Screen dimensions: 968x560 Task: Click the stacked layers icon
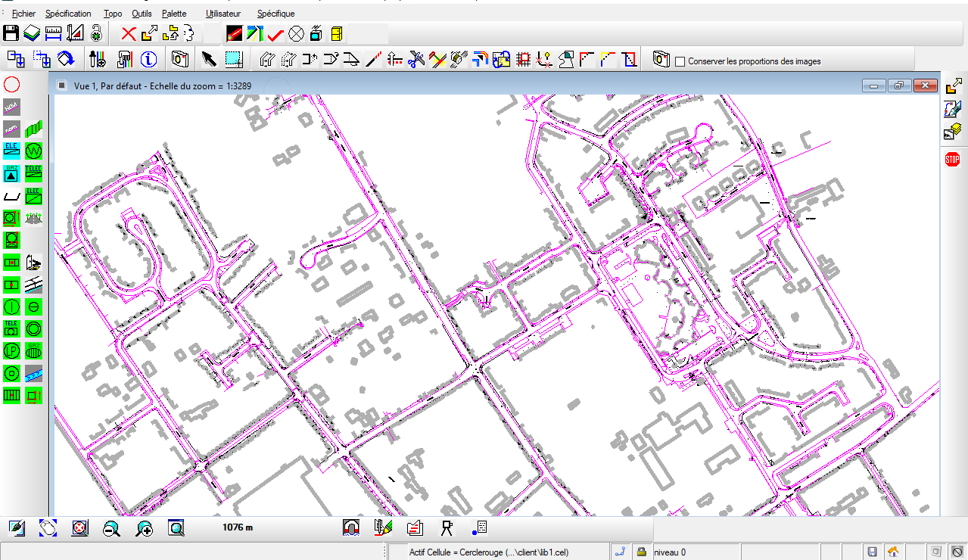(x=31, y=33)
